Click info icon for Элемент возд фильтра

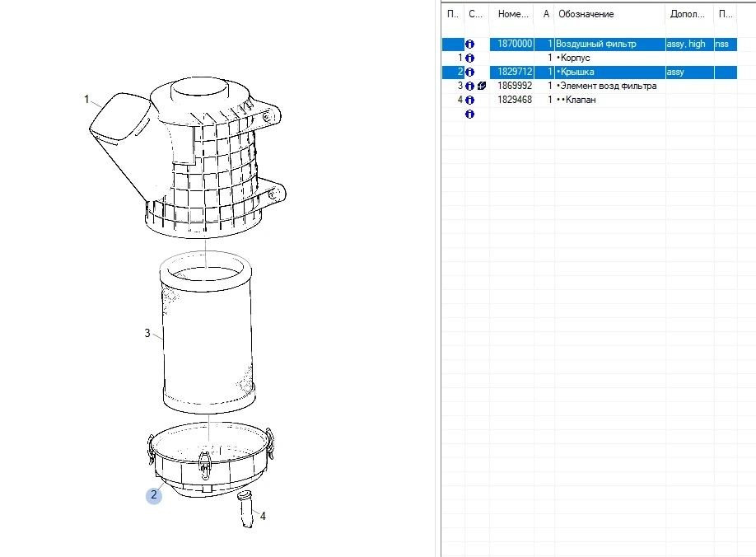(469, 86)
